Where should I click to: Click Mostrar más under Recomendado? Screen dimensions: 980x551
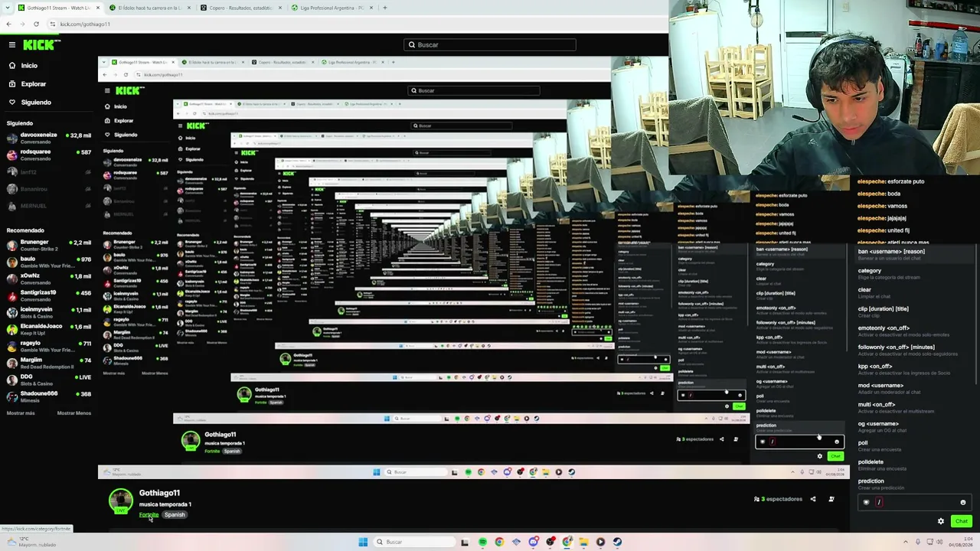[21, 413]
